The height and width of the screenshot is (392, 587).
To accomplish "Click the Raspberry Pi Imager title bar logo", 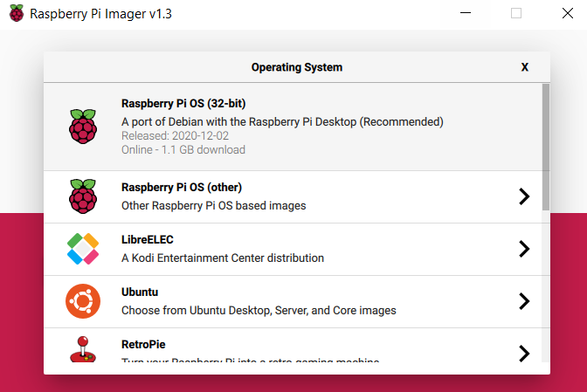I will 17,13.
